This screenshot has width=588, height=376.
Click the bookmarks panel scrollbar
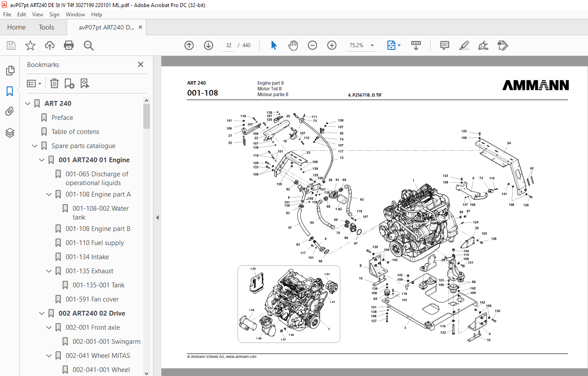click(x=146, y=116)
